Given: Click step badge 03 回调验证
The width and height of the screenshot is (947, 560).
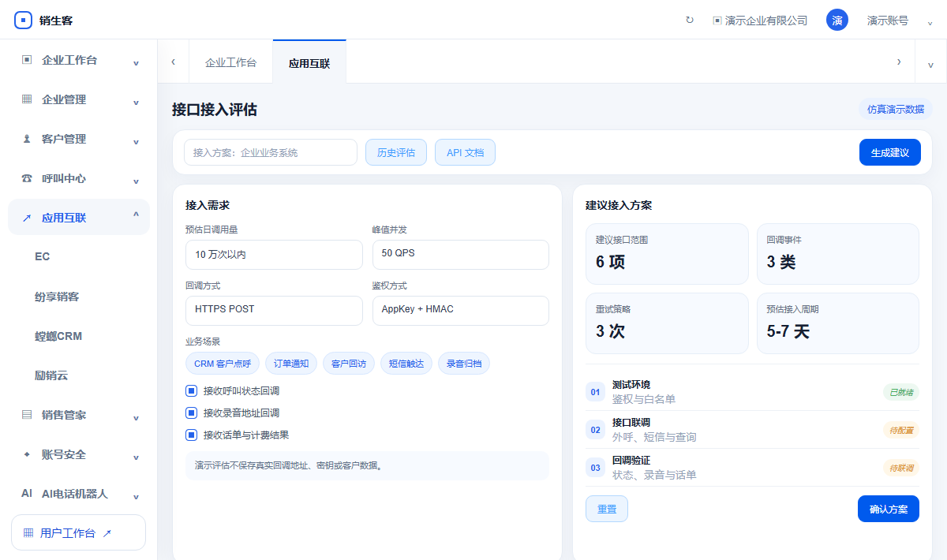Looking at the screenshot, I should (595, 468).
